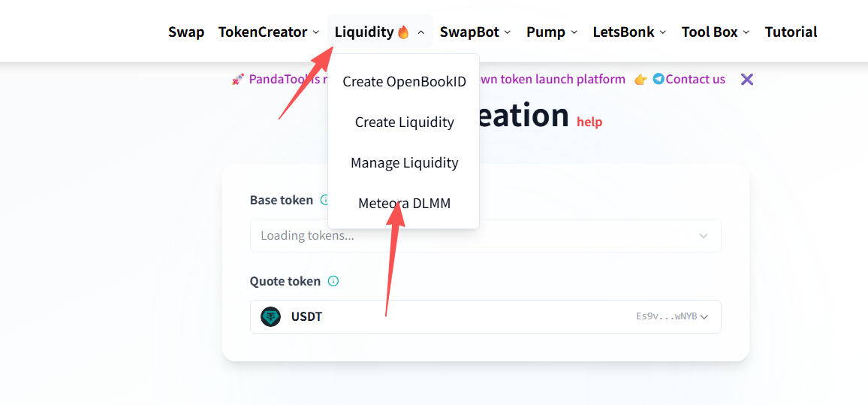Go to the Tutorial page

(x=791, y=32)
